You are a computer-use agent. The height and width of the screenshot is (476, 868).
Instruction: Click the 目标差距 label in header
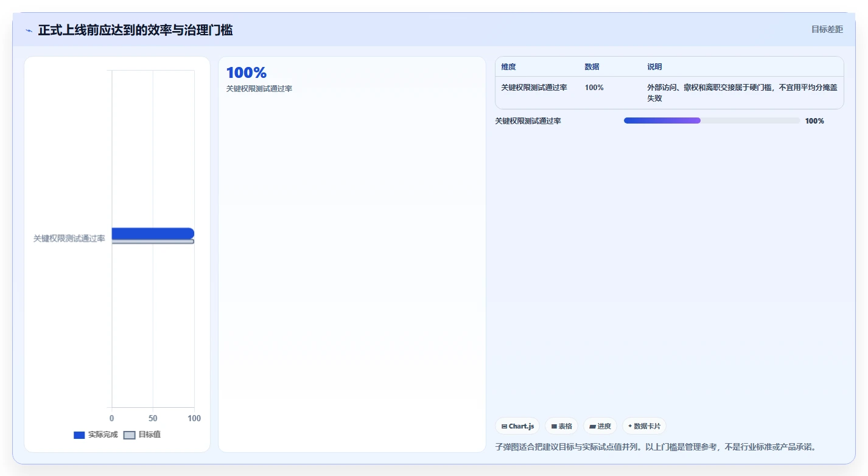tap(827, 29)
